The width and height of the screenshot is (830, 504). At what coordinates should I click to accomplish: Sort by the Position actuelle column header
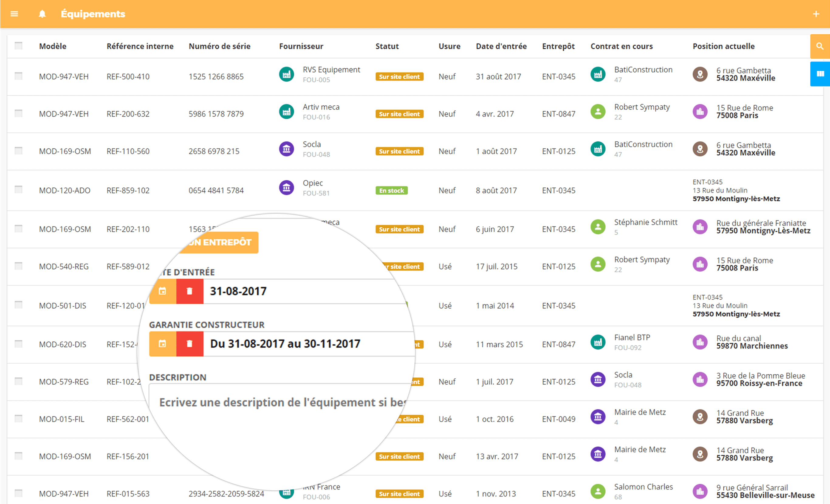[724, 46]
